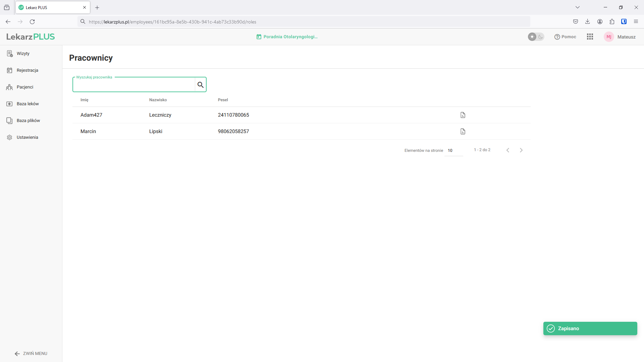Collapse sidebar with ZWIŃ MENU
644x362 pixels.
pyautogui.click(x=31, y=353)
